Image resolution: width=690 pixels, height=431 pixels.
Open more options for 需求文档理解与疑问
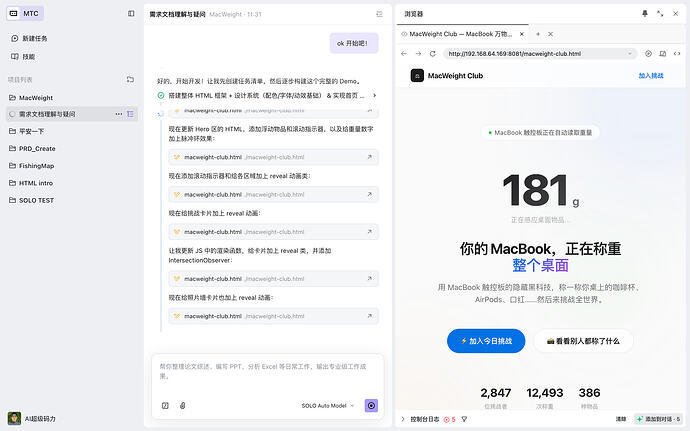coord(119,114)
